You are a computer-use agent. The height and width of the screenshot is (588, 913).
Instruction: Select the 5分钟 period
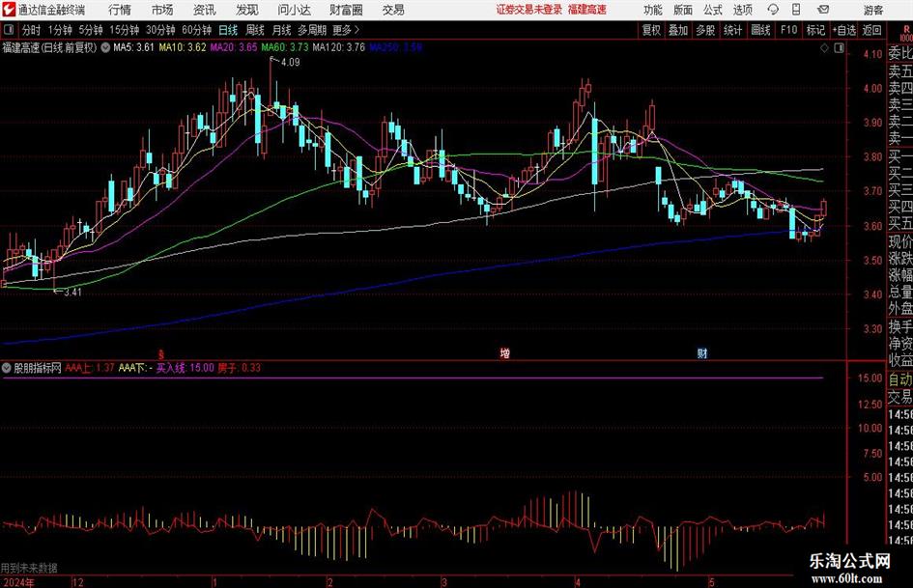[x=90, y=30]
